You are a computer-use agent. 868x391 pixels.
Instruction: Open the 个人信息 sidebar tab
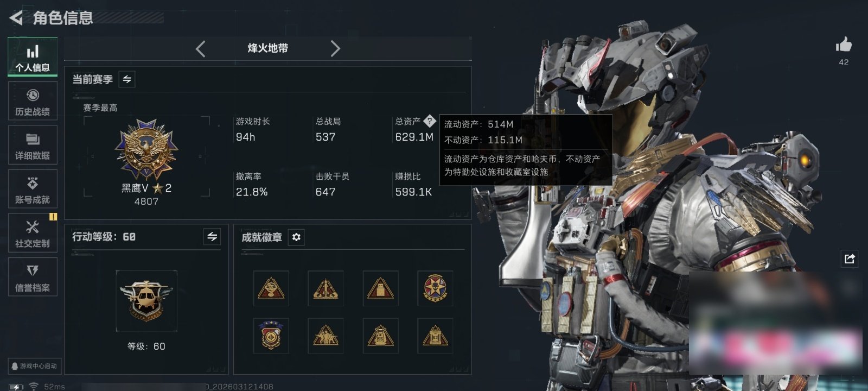pos(33,57)
